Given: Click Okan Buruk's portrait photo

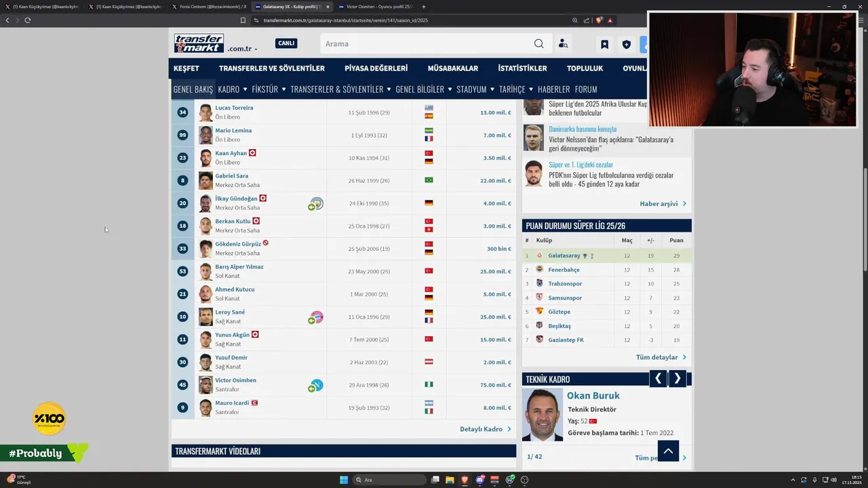Looking at the screenshot, I should (542, 415).
